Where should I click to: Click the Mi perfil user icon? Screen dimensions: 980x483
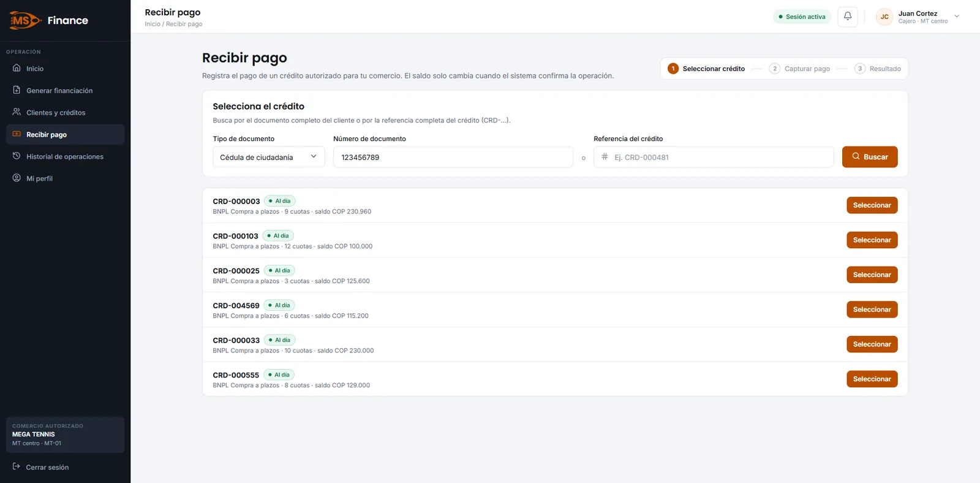pyautogui.click(x=17, y=178)
